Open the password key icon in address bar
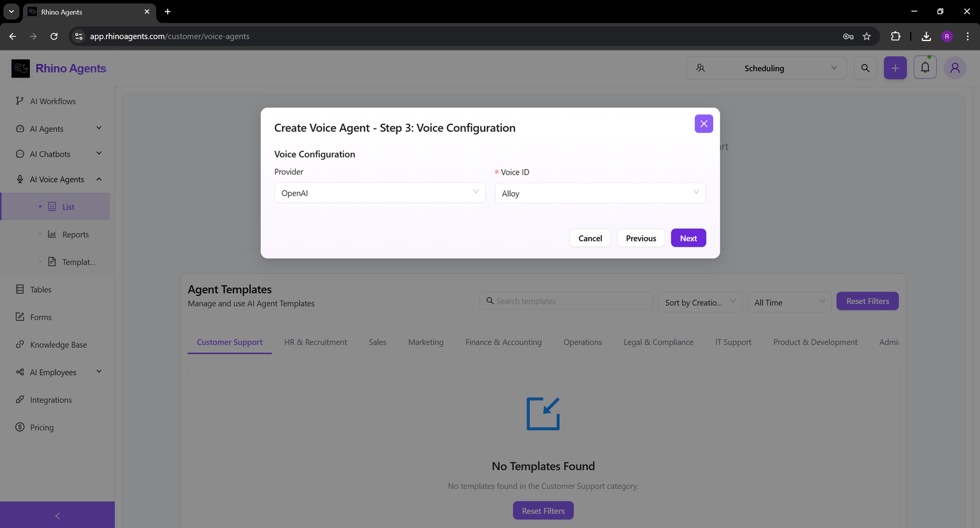 (848, 36)
